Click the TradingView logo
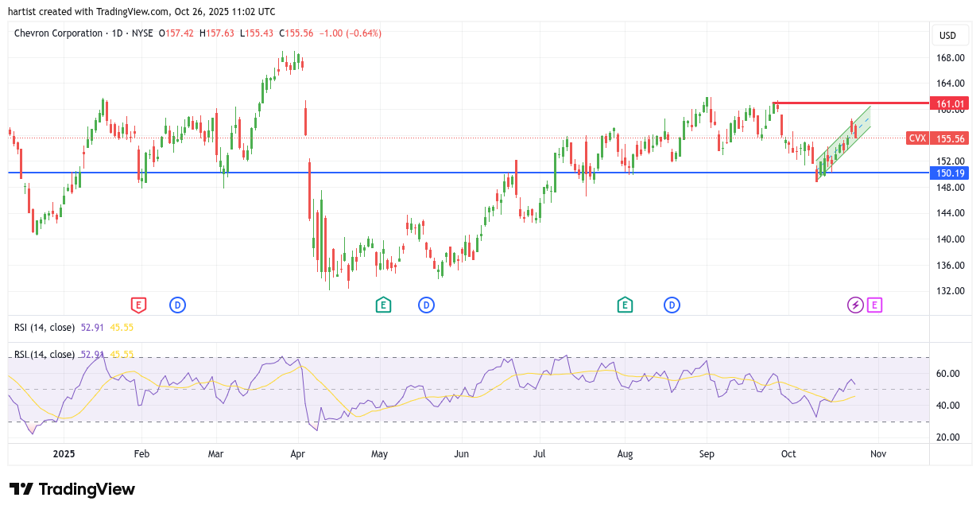 tap(72, 489)
